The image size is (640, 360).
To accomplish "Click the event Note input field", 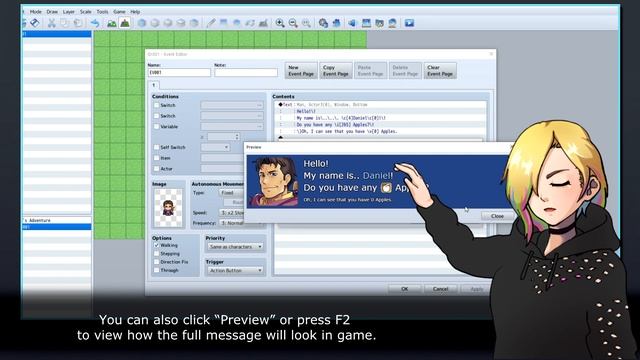I will click(246, 73).
